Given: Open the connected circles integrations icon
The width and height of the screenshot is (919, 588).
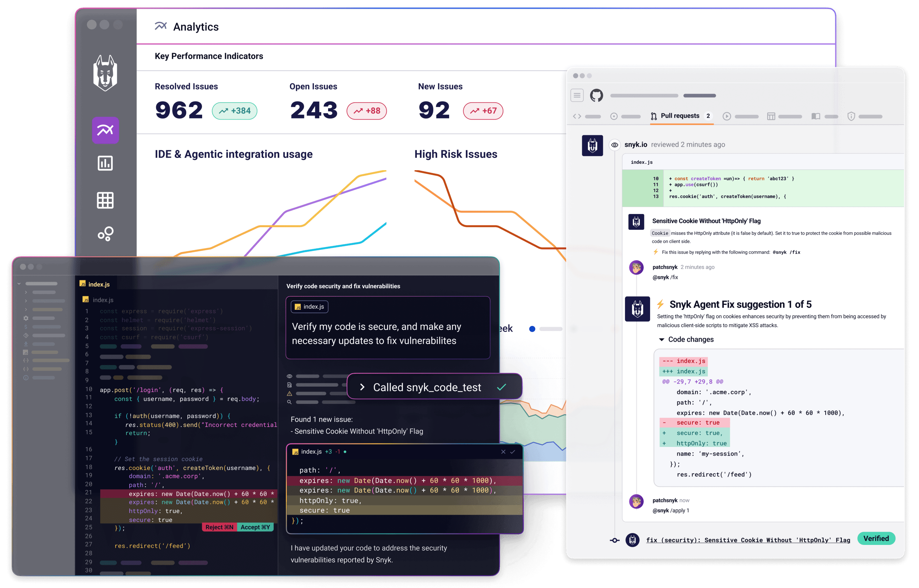Looking at the screenshot, I should pyautogui.click(x=106, y=233).
